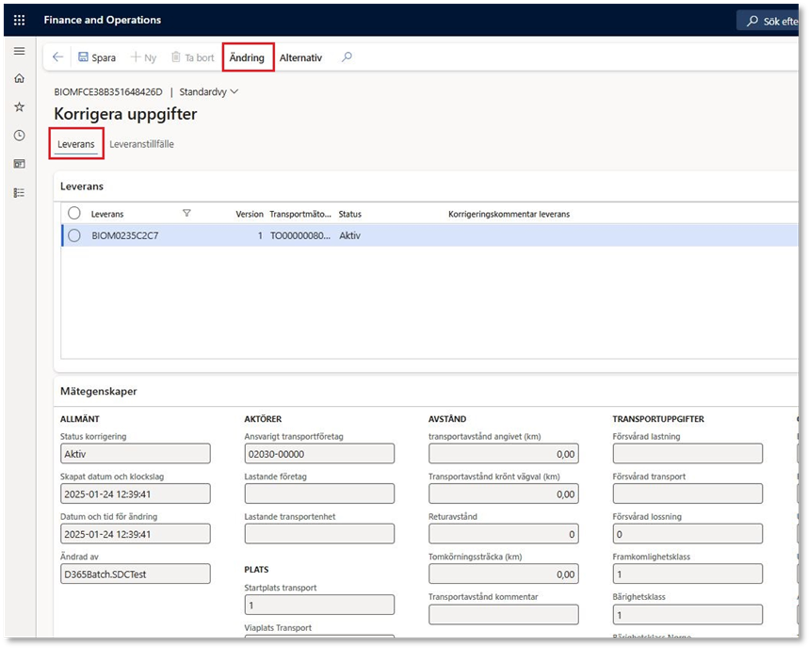Click Skapat datum och klockslag field
Image resolution: width=812 pixels, height=651 pixels.
135,494
